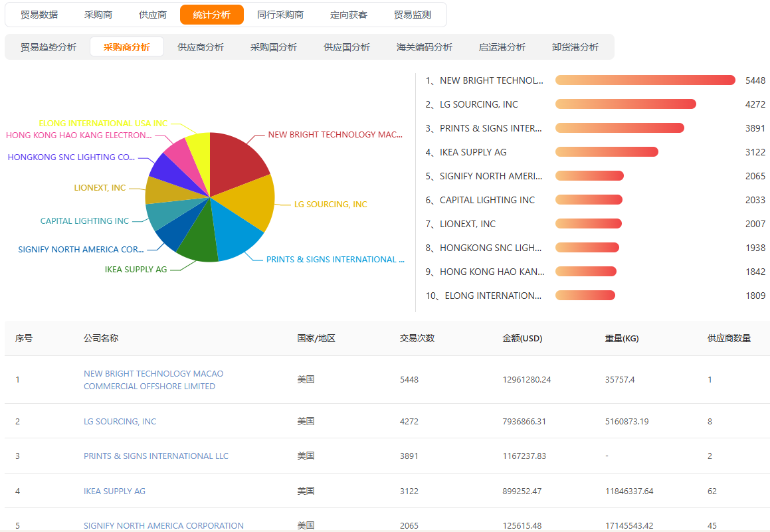Click 交易次数 column header
This screenshot has height=532, width=770.
[x=417, y=338]
